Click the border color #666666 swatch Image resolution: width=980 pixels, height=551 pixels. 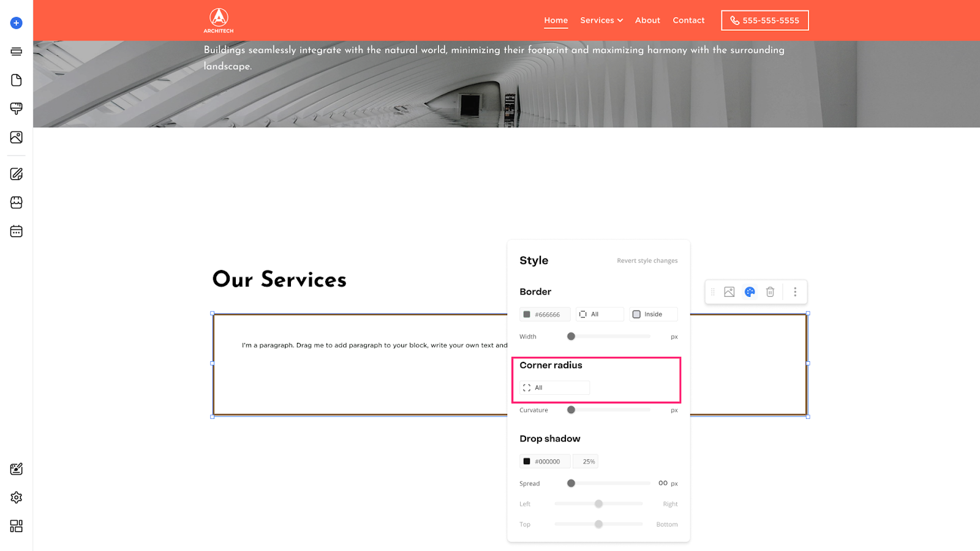[527, 315]
